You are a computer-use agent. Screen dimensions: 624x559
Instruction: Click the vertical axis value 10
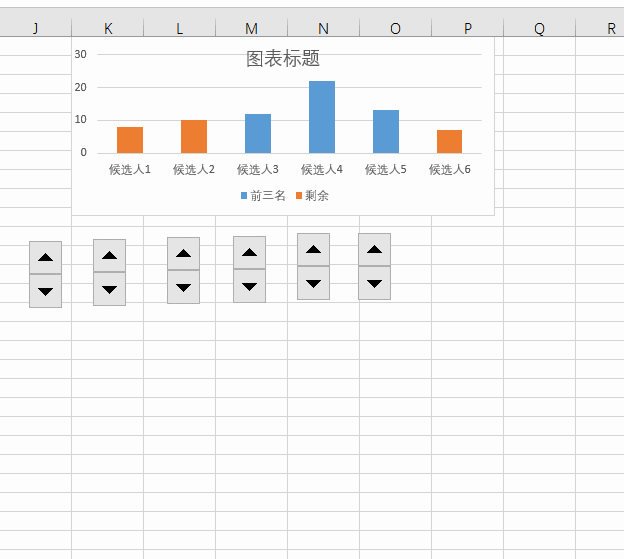pyautogui.click(x=80, y=119)
